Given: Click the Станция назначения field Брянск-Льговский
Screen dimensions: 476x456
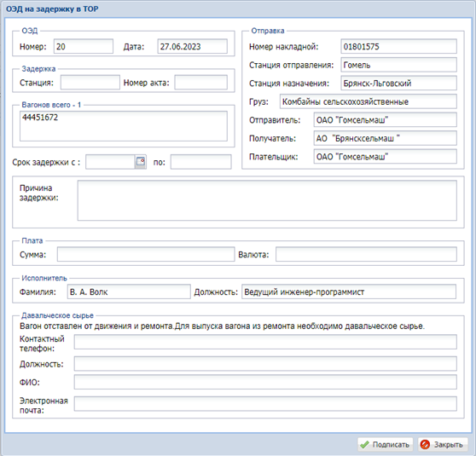Looking at the screenshot, I should pyautogui.click(x=399, y=84).
